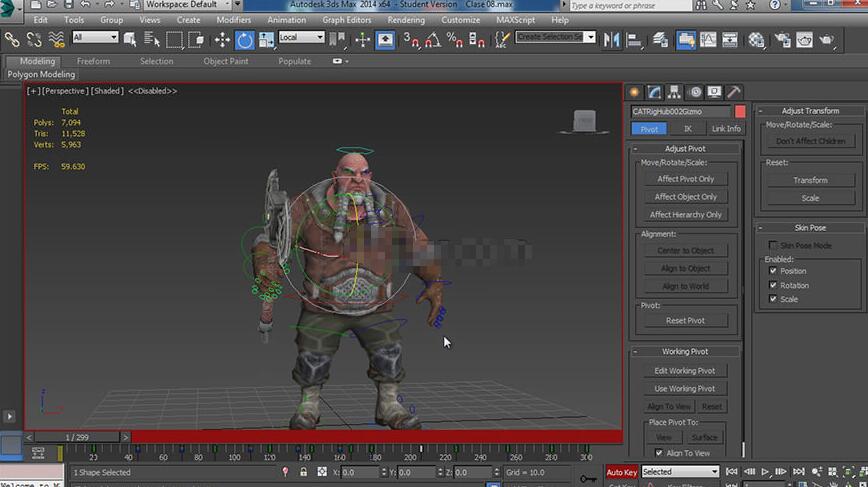Open the Animation menu
This screenshot has height=487, width=868.
[286, 20]
